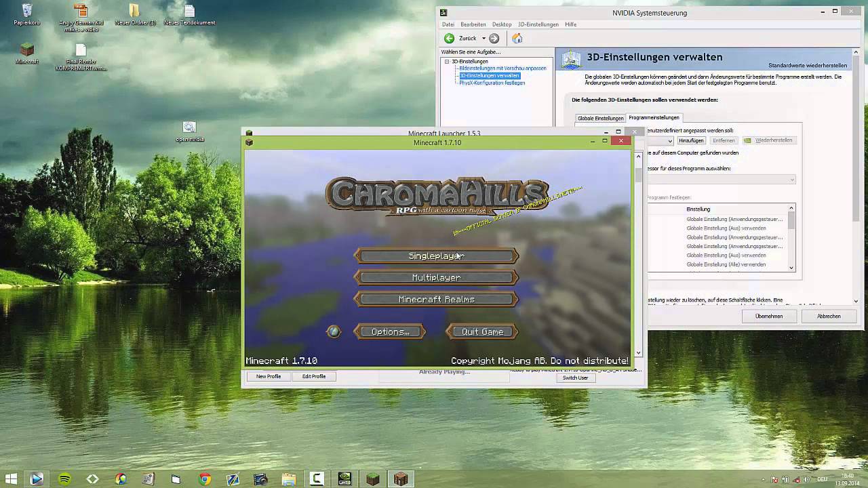Open the Datei menu in NVIDIA Systemsteuerung
This screenshot has width=868, height=488.
[448, 24]
